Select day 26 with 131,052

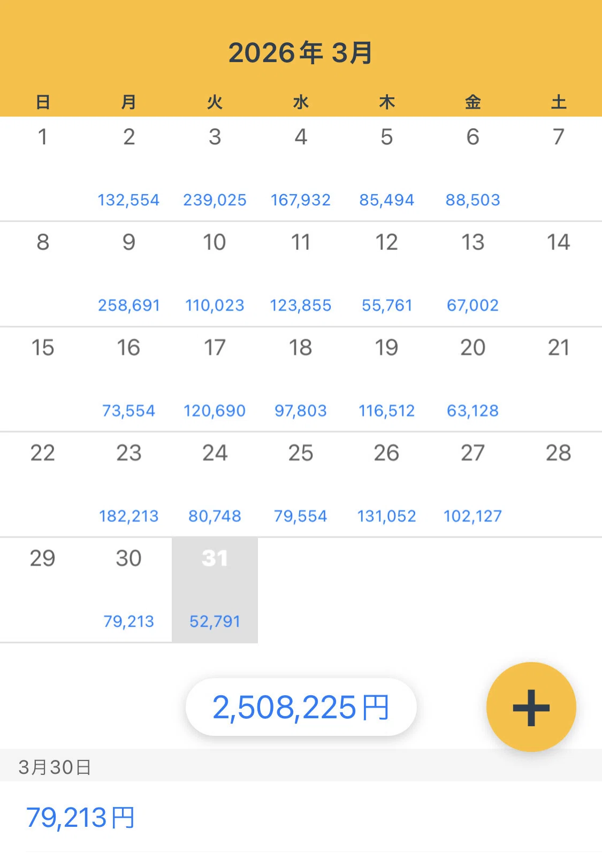(x=387, y=485)
